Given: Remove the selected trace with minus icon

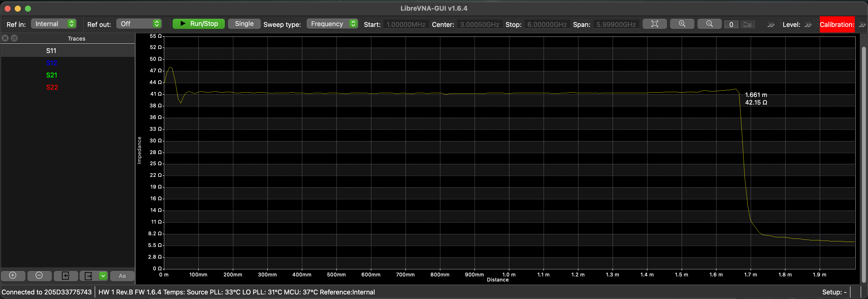Looking at the screenshot, I should pos(39,275).
